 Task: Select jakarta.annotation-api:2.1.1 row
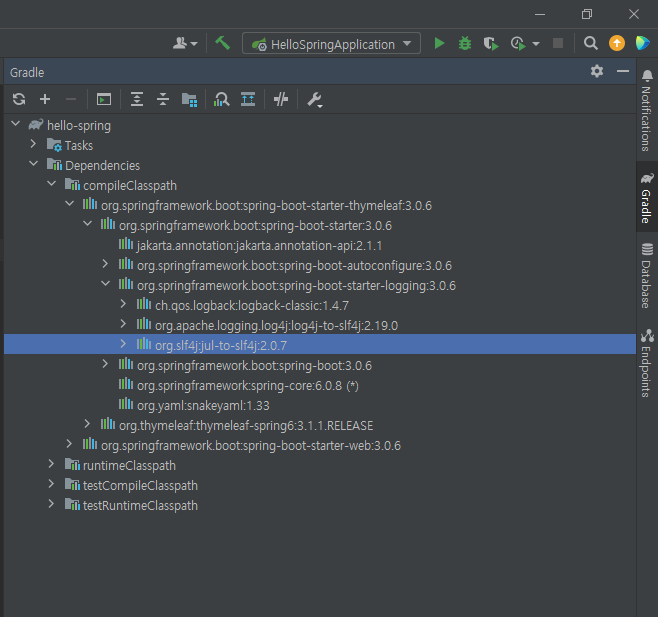tap(320, 246)
